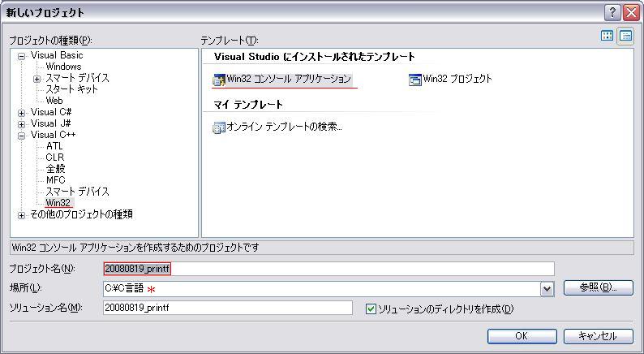Select Visual C++ label in tree
The image size is (644, 354).
coord(53,135)
